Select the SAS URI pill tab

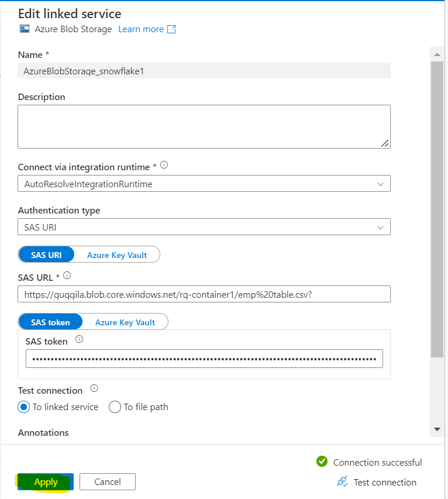pos(47,254)
